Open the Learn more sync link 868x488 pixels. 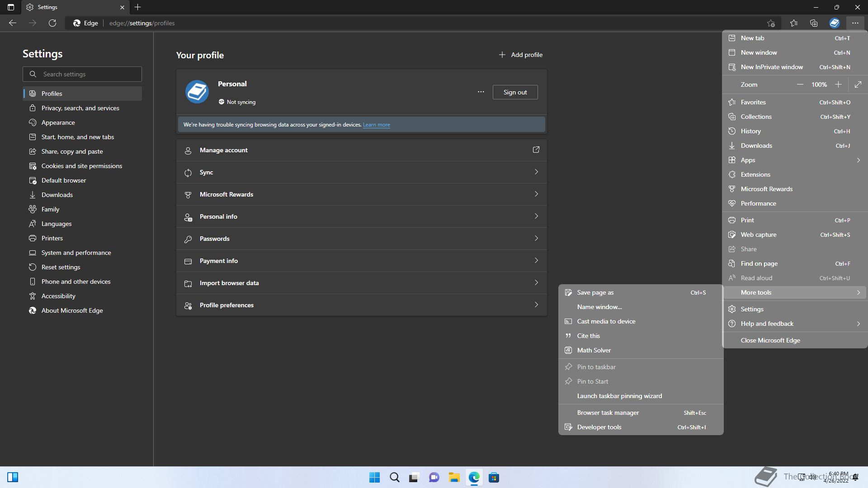376,125
